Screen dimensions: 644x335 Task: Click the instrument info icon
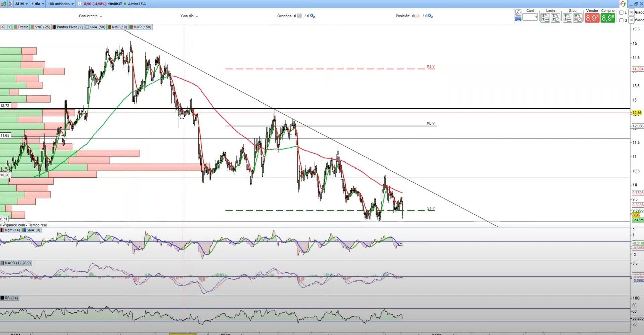pos(80,4)
